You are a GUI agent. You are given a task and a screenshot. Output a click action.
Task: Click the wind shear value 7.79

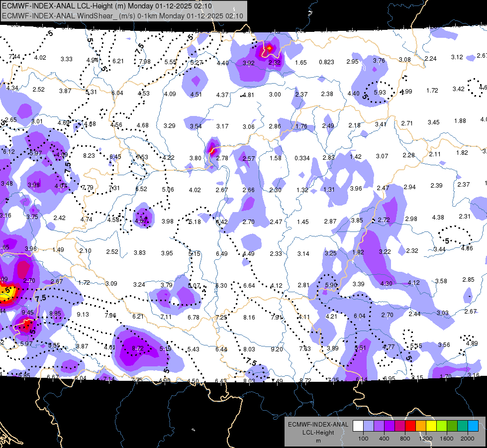point(87,188)
